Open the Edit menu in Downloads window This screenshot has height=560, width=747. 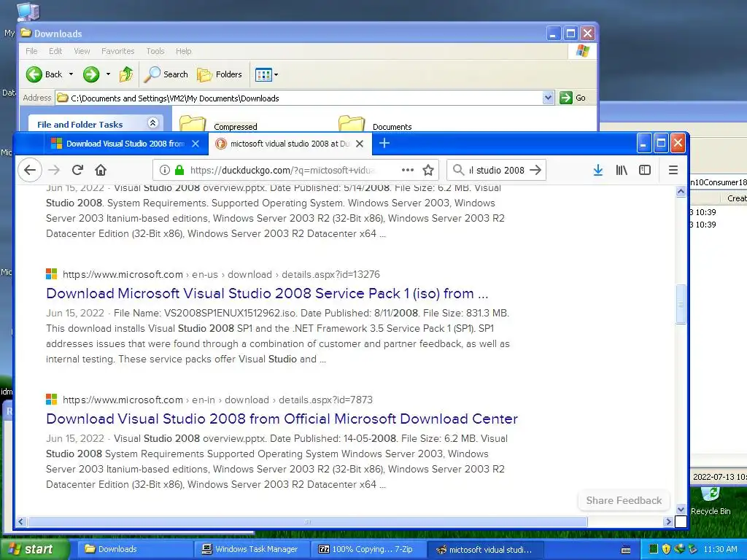point(55,51)
